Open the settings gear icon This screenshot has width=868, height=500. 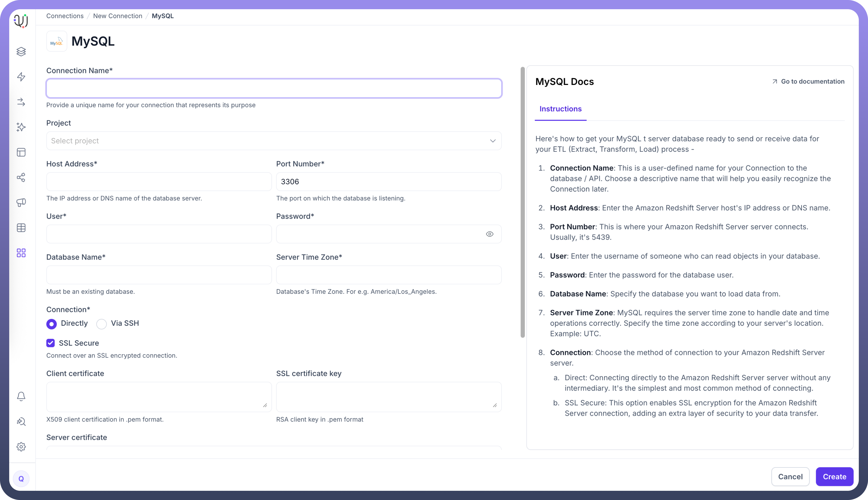click(x=21, y=447)
